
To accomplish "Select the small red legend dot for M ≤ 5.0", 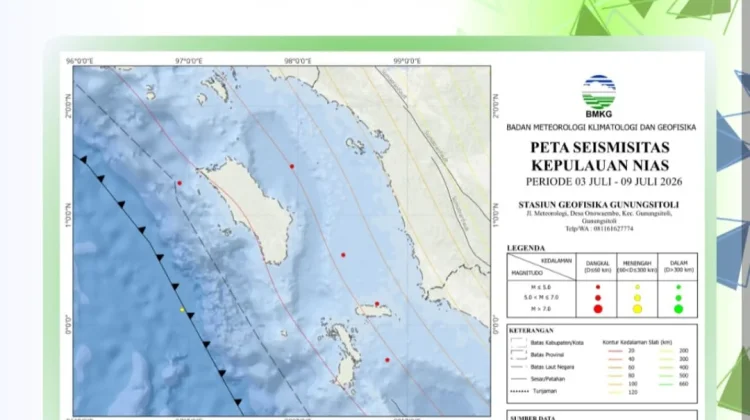I will [x=598, y=287].
